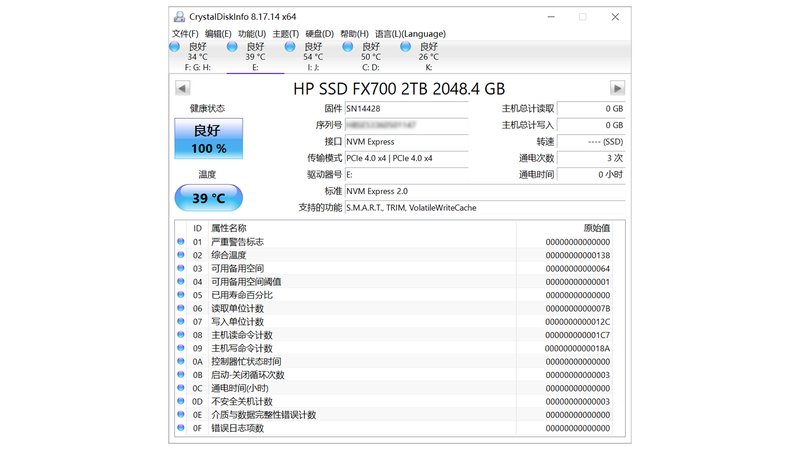Select the 不安全关机计数 attribute name

click(242, 402)
